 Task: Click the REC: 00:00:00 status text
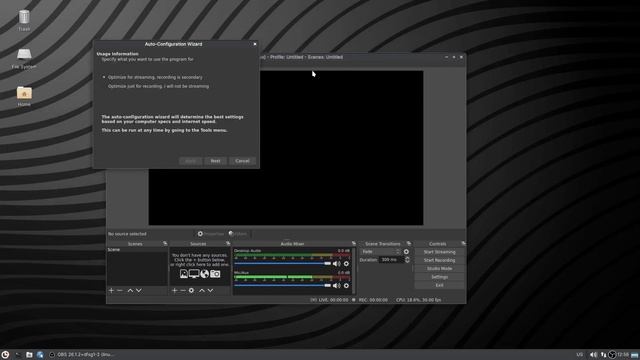pos(373,300)
